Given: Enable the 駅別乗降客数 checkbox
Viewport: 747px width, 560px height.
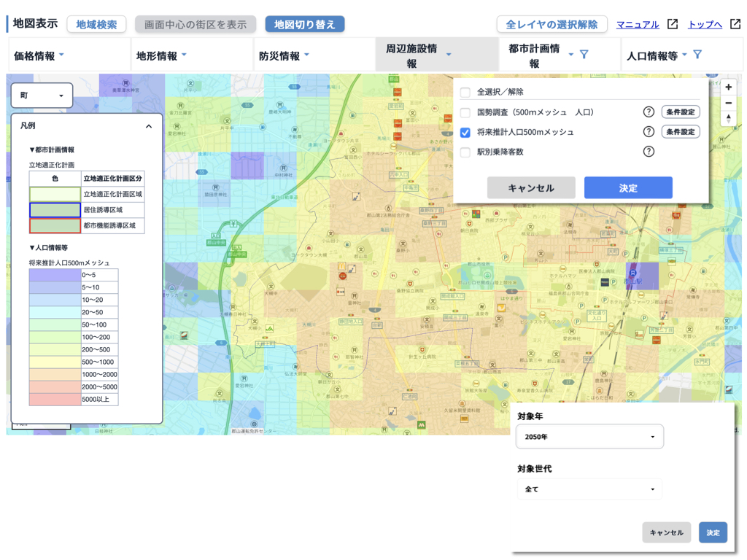Looking at the screenshot, I should click(x=465, y=152).
